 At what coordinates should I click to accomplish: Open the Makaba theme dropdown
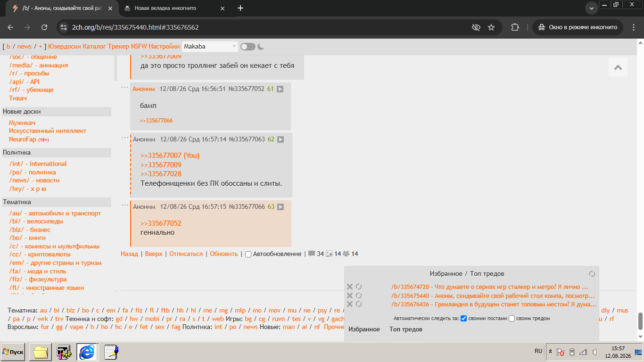pyautogui.click(x=210, y=46)
